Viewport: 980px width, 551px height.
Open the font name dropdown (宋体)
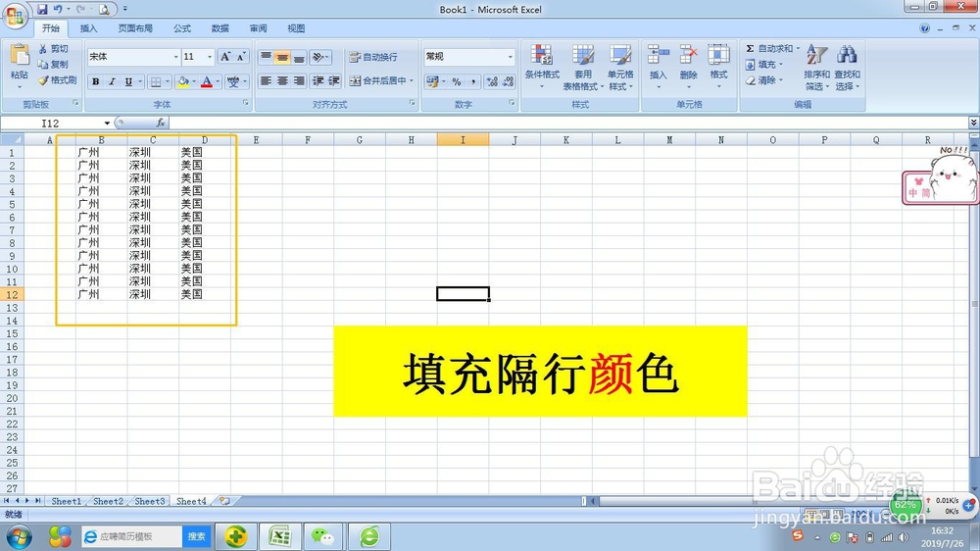[x=175, y=57]
